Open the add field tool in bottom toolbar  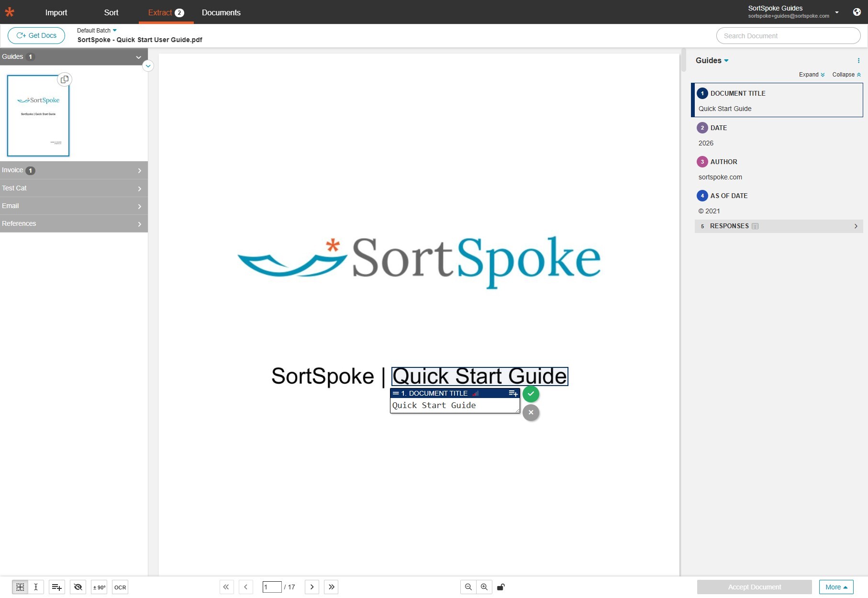pyautogui.click(x=56, y=587)
